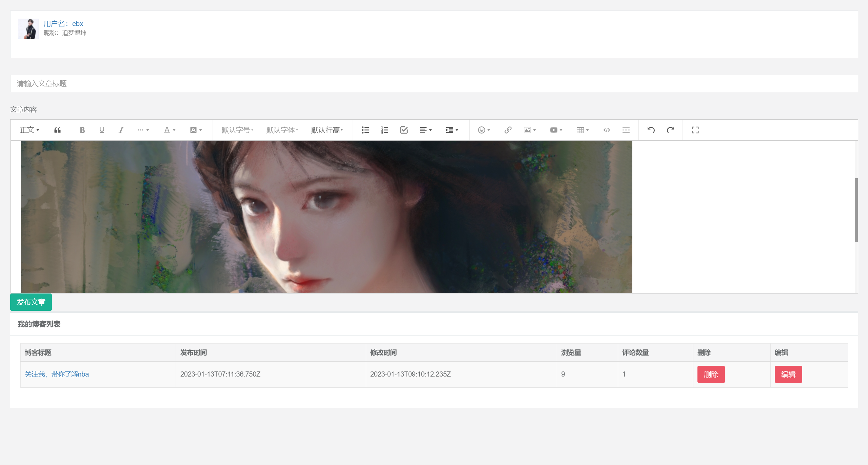
Task: Open the 默认字号 font size dropdown
Action: tap(237, 130)
